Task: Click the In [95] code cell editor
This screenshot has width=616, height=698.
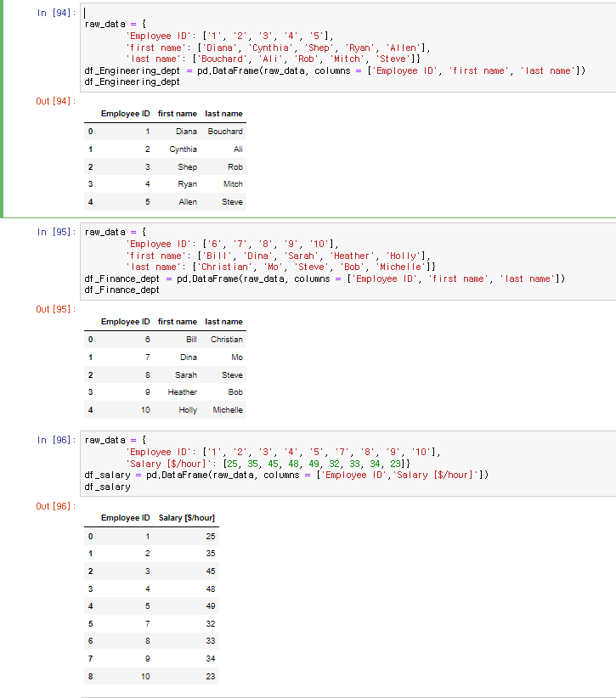Action: tap(348, 262)
